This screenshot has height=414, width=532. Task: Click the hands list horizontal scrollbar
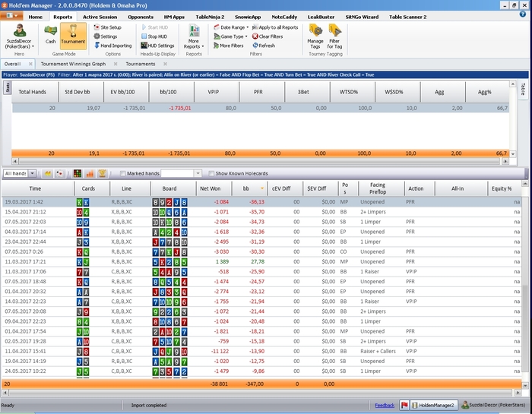(261, 393)
